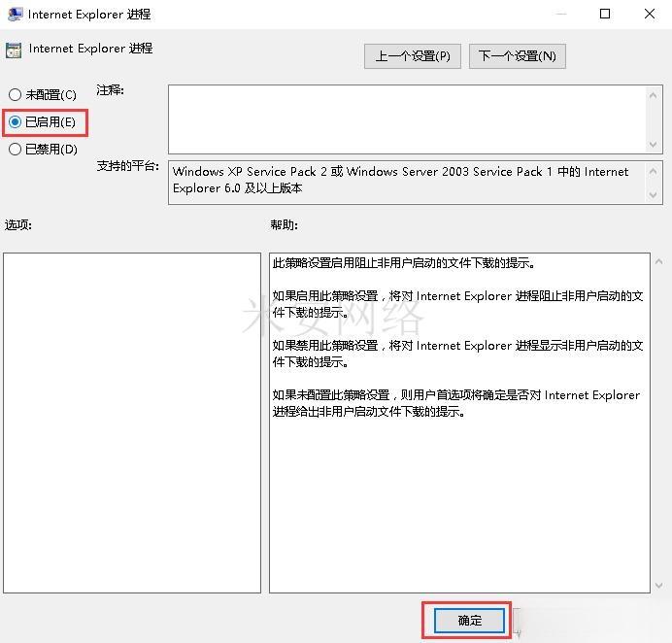Click help paragraph starting 如果禁用此策略设置
Image resolution: width=672 pixels, height=643 pixels.
point(457,354)
